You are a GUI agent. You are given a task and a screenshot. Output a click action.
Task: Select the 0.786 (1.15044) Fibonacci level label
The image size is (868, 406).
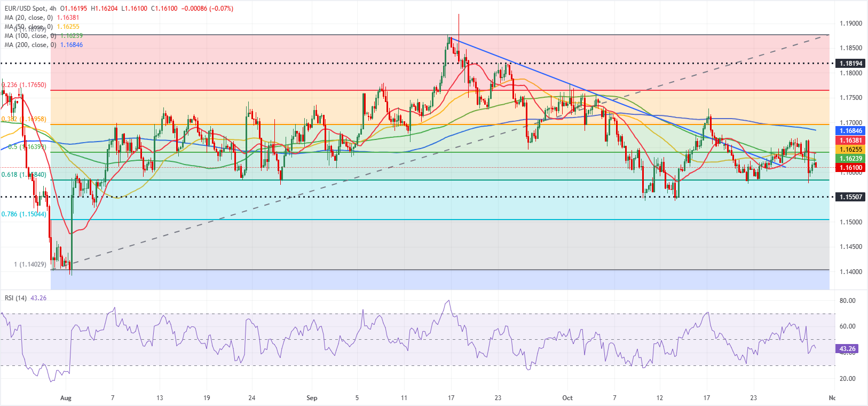pyautogui.click(x=23, y=214)
